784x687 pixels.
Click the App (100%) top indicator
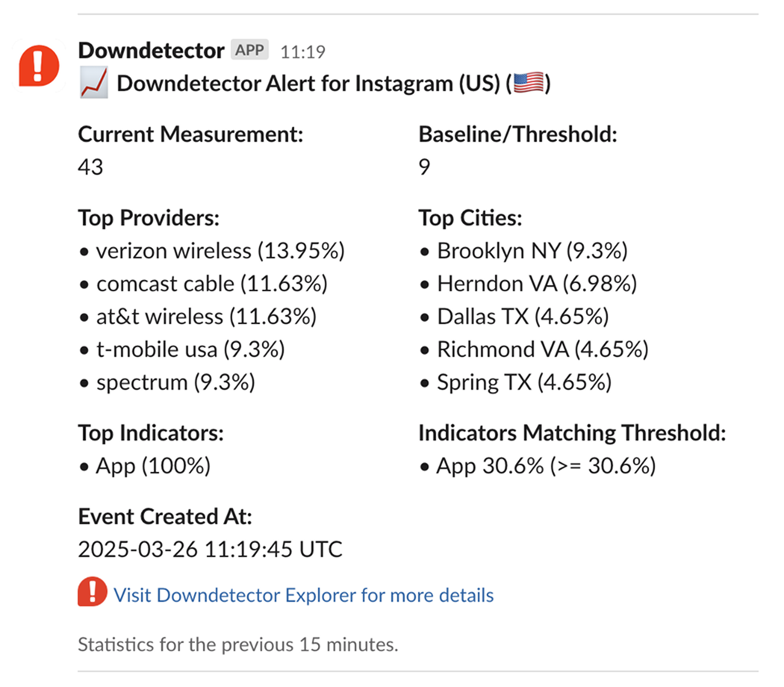[152, 466]
